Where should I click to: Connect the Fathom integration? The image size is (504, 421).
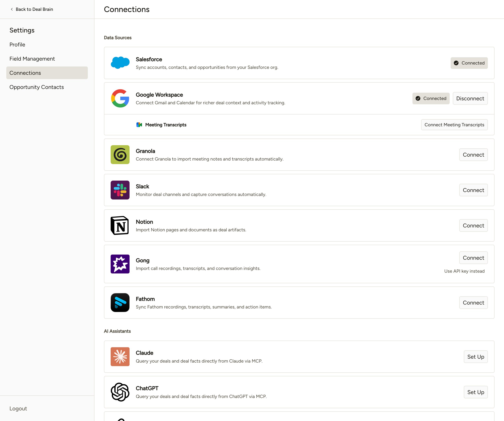pyautogui.click(x=473, y=303)
